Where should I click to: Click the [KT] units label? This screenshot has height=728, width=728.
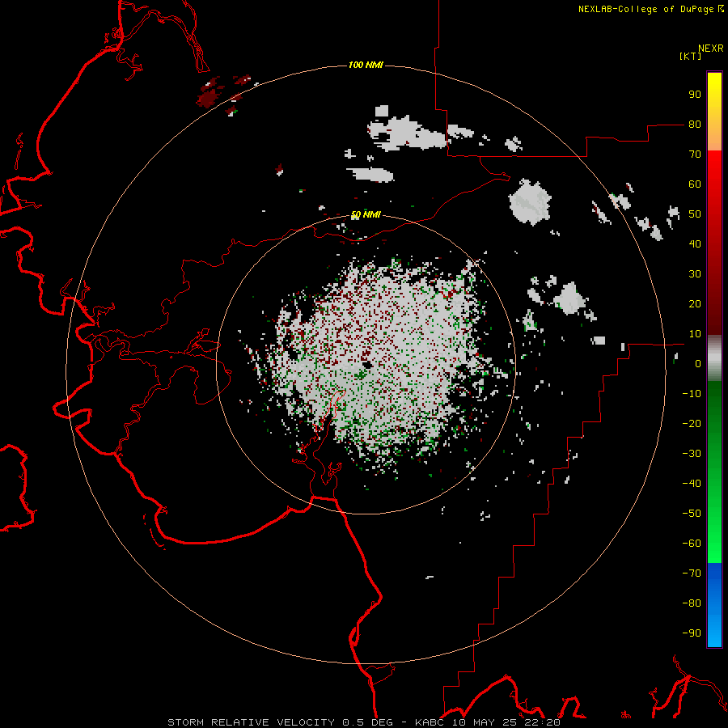click(691, 56)
